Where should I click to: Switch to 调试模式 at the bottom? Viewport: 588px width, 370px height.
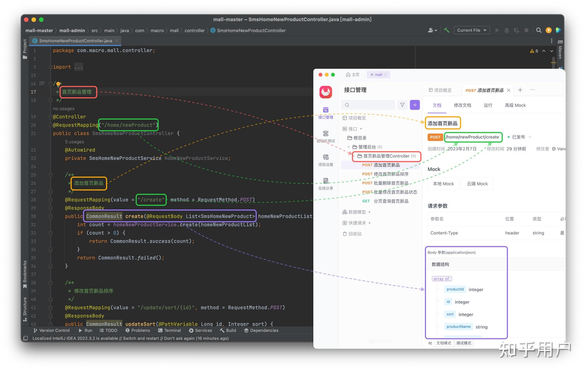(x=464, y=343)
